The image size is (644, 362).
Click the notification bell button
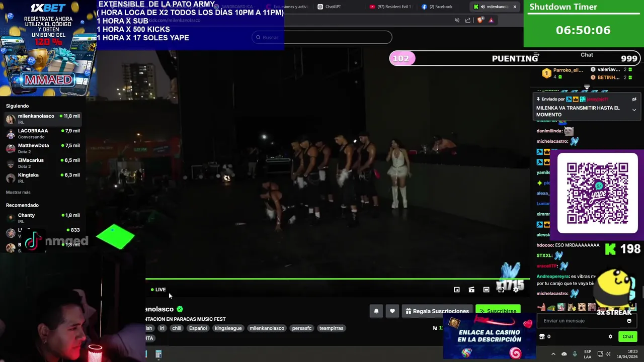[x=376, y=311]
